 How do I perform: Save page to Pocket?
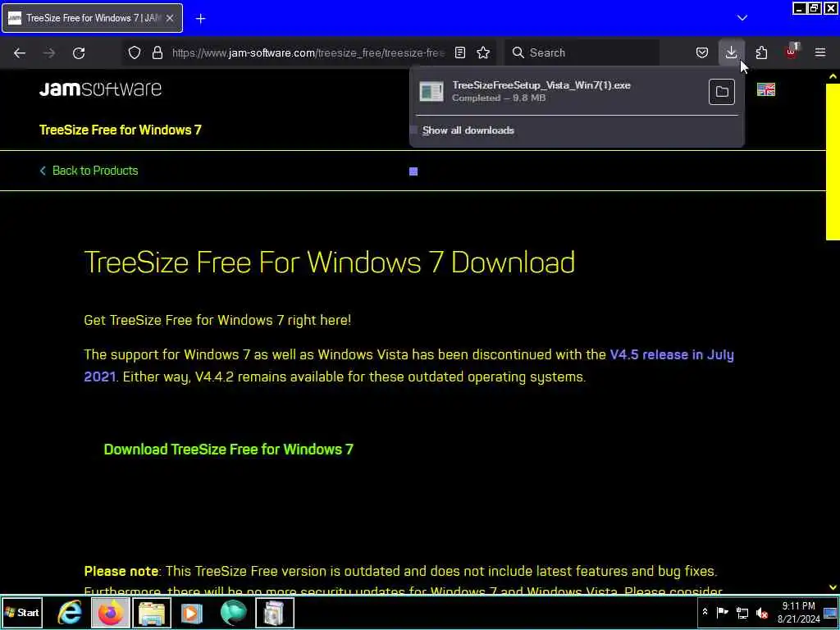pos(702,52)
